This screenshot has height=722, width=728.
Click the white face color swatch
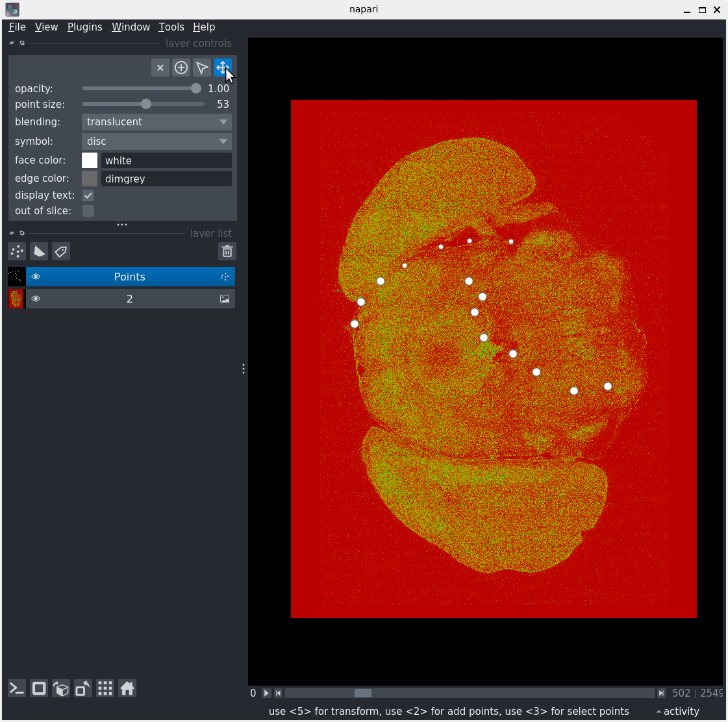click(x=90, y=160)
